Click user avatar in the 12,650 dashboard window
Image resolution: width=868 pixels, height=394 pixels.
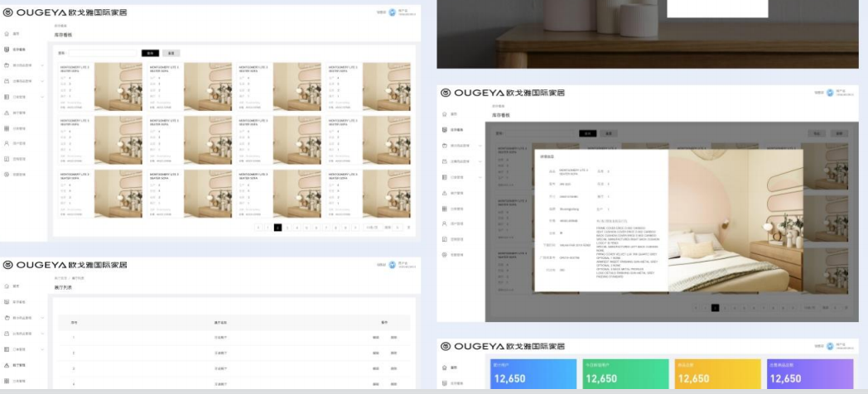pos(830,346)
